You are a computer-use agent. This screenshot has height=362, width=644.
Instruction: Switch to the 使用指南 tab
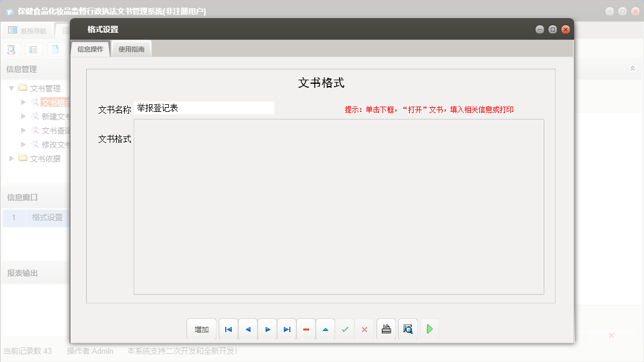click(x=131, y=49)
